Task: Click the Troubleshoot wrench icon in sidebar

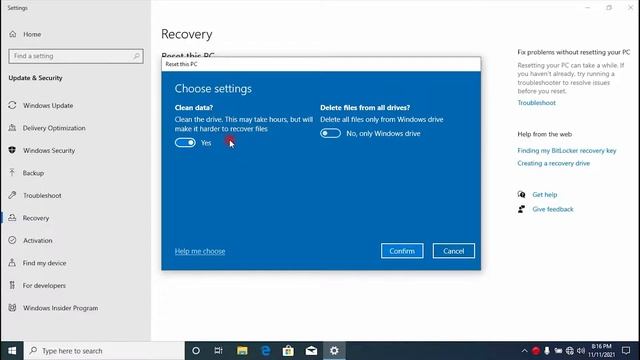Action: tap(12, 195)
